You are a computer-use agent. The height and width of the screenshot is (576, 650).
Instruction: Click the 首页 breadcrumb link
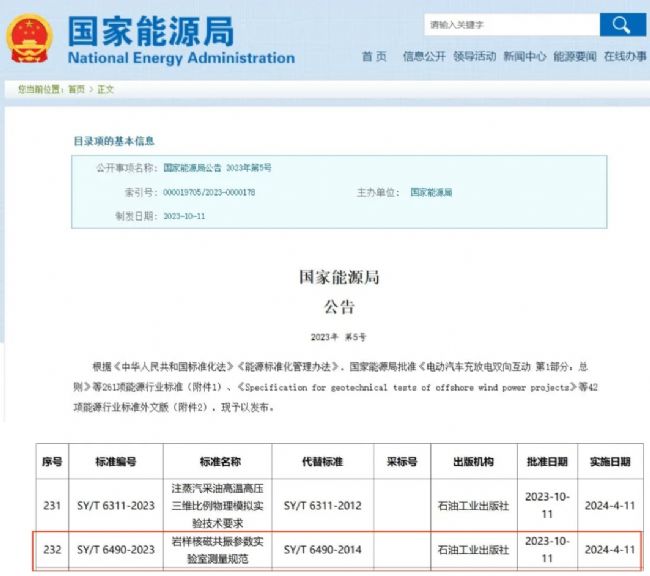pos(76,90)
